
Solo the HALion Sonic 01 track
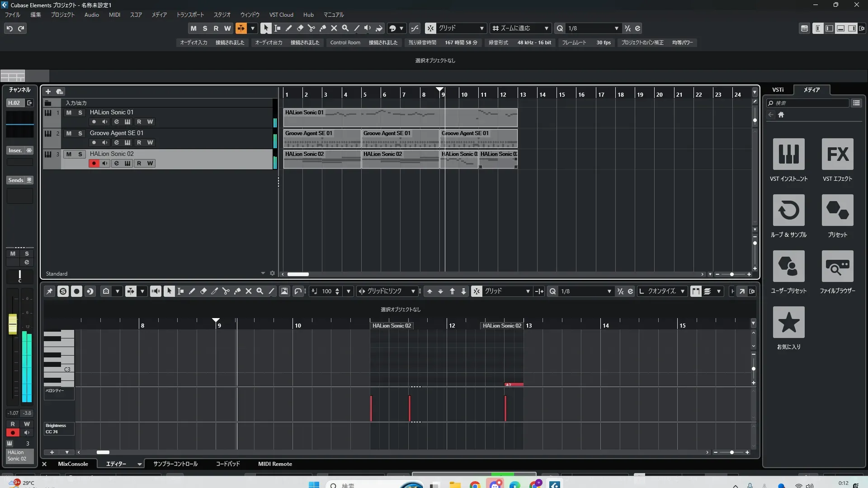(x=80, y=113)
